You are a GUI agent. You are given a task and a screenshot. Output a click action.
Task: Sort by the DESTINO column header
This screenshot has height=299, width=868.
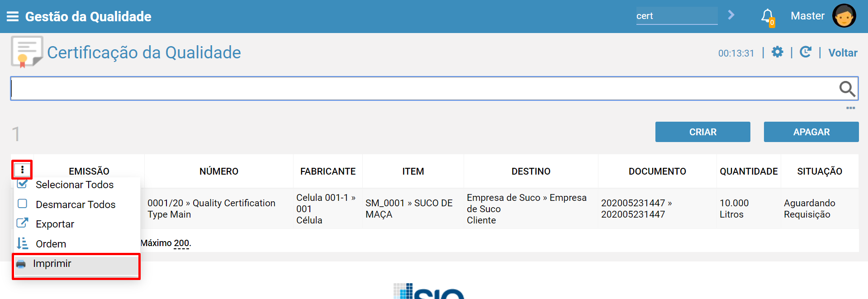coord(531,171)
